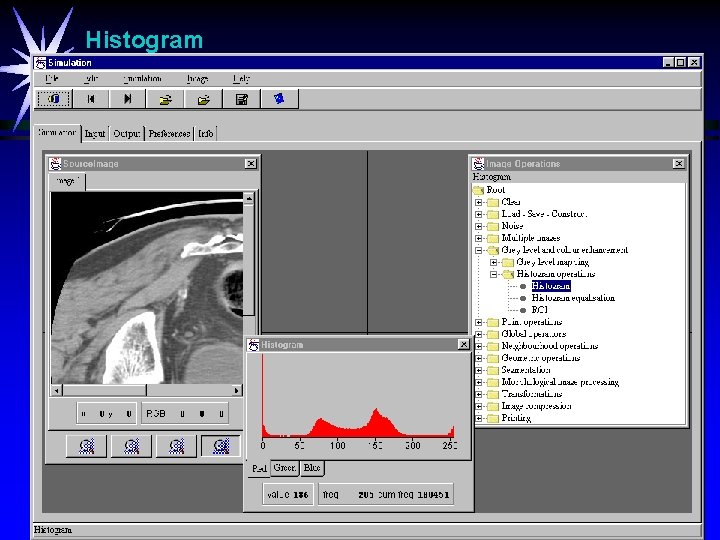Expand the Grey level mapping folder
This screenshot has height=540, width=720.
(493, 262)
